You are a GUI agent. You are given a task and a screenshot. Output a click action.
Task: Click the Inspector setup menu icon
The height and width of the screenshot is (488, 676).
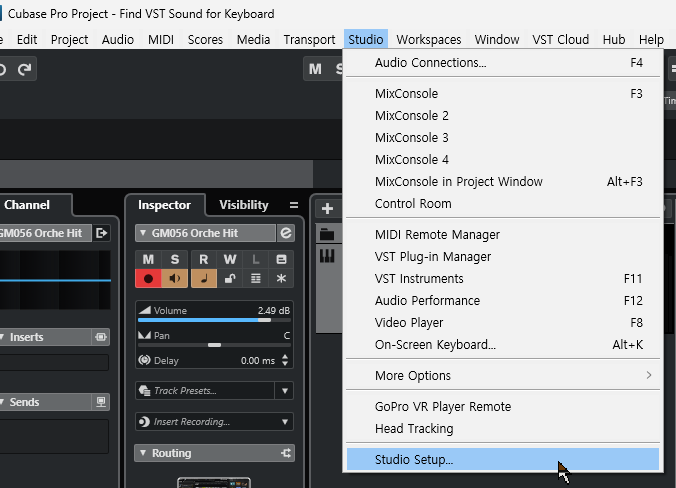pyautogui.click(x=294, y=205)
